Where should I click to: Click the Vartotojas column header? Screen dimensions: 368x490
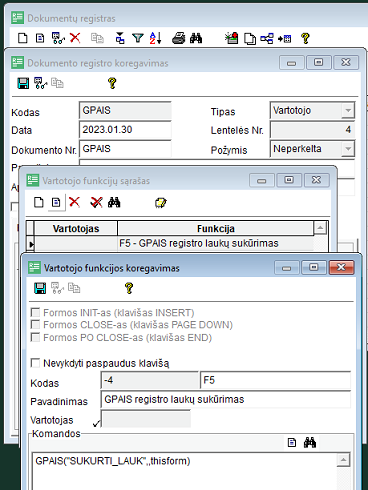pyautogui.click(x=76, y=229)
